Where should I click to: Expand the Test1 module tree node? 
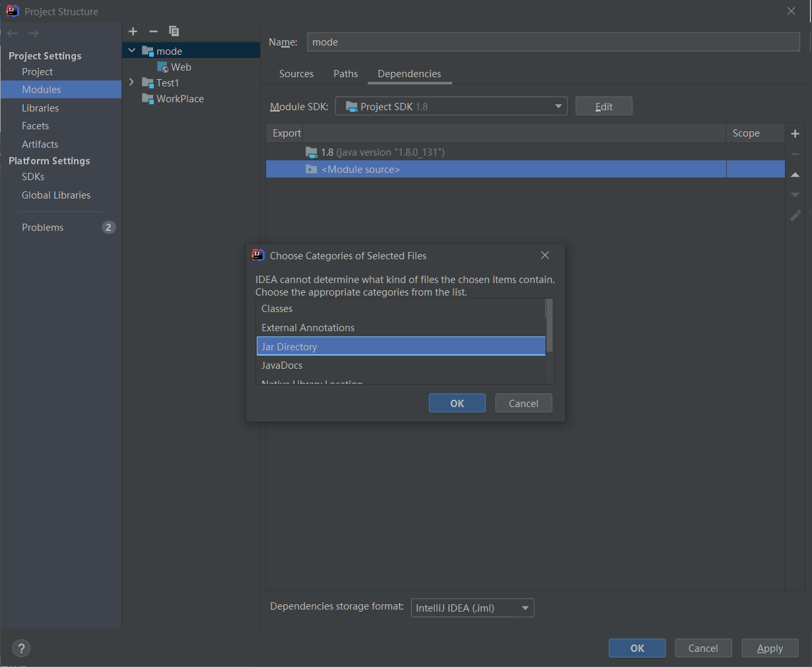[x=131, y=82]
